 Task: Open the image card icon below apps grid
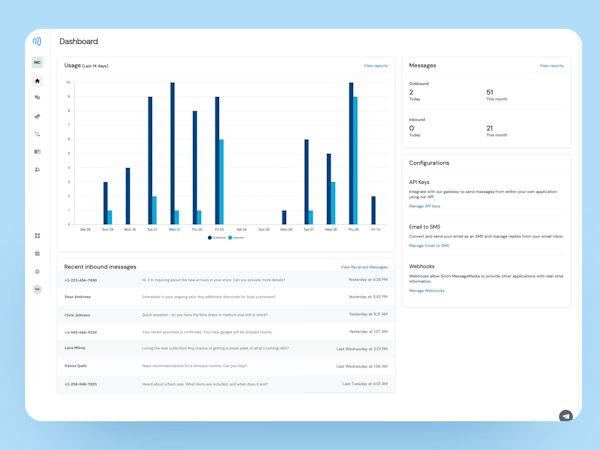click(37, 254)
